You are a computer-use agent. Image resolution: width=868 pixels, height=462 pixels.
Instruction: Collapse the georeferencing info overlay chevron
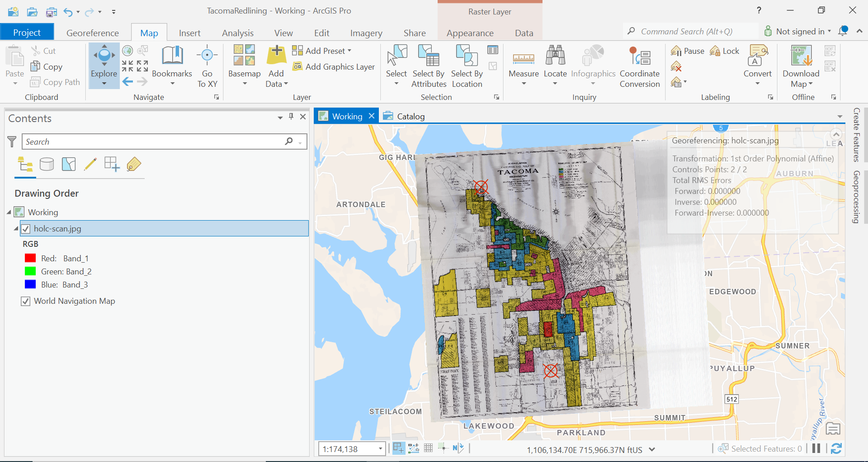(x=836, y=134)
